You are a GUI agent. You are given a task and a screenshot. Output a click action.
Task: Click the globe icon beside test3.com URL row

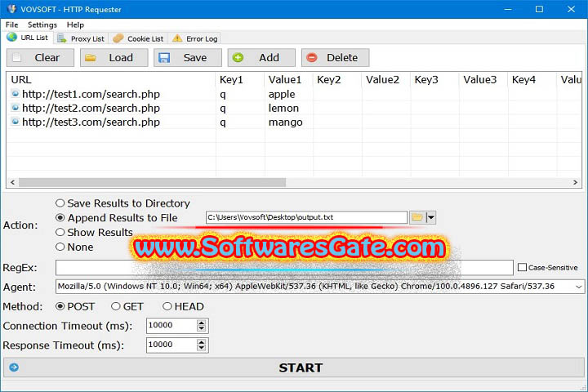[x=16, y=122]
